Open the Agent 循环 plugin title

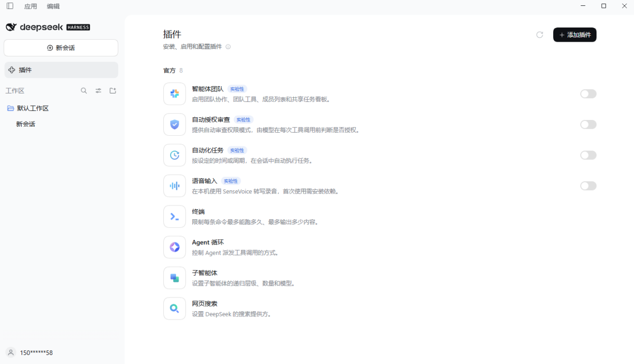[208, 242]
